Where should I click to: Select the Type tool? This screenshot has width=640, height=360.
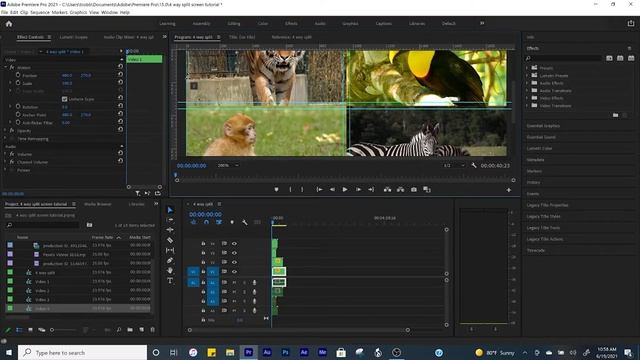click(x=170, y=280)
